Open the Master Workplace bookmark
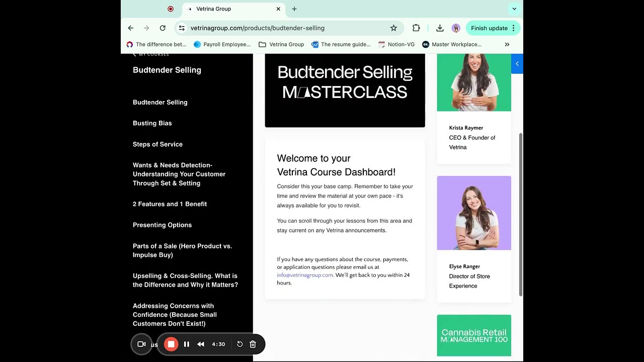The image size is (644, 362). click(452, 44)
